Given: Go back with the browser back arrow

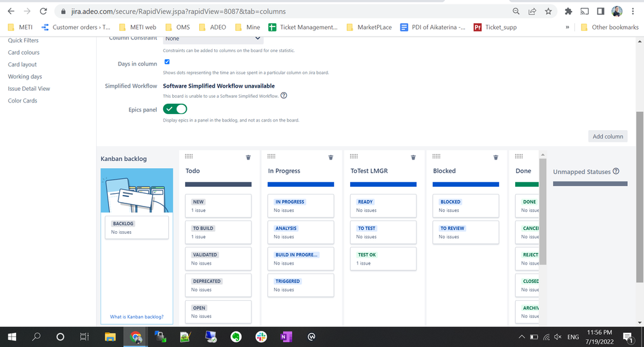Looking at the screenshot, I should click(x=11, y=12).
